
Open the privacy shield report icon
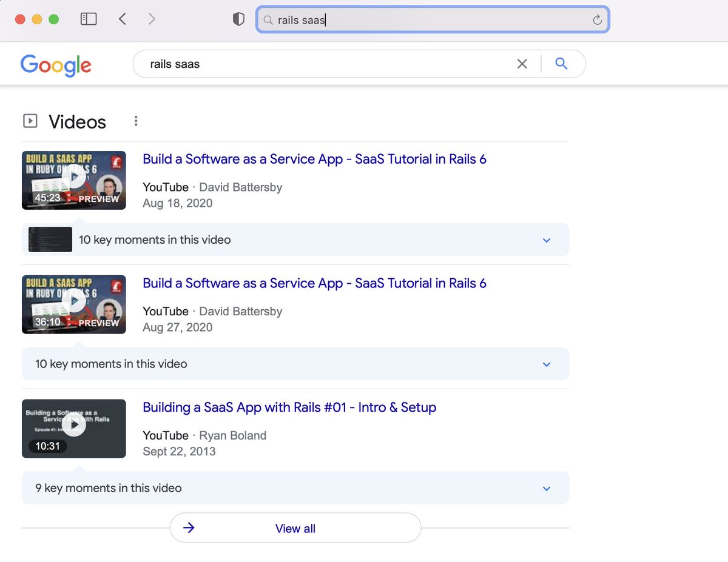click(238, 19)
